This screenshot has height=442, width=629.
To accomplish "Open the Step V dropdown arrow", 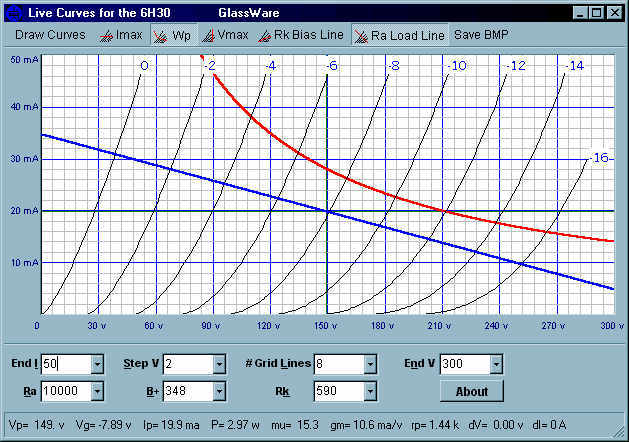I will tap(219, 364).
